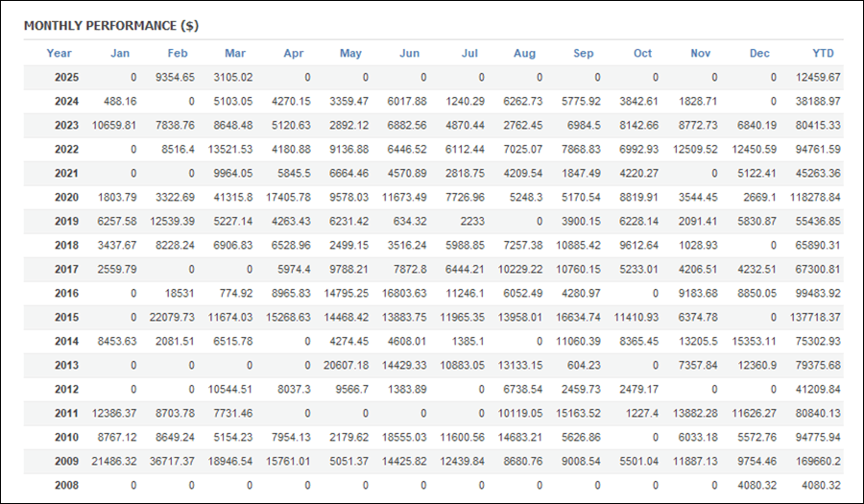Select the 2020 row label
Viewport: 864px width, 504px height.
point(66,197)
